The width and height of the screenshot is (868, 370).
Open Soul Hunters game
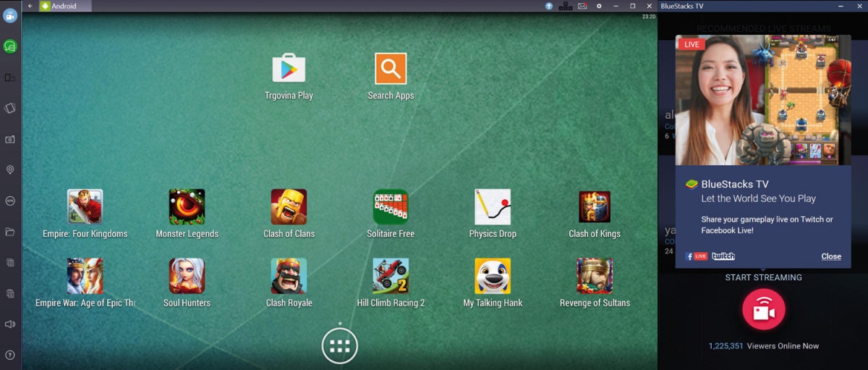187,283
